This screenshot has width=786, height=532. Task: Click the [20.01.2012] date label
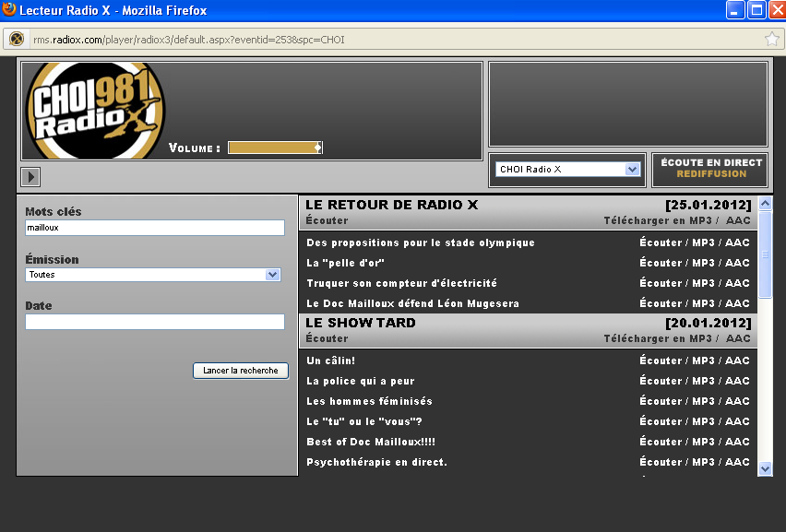pyautogui.click(x=709, y=323)
